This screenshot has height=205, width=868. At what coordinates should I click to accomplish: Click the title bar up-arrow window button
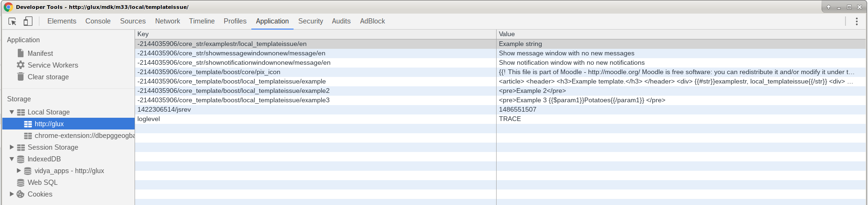tap(829, 7)
